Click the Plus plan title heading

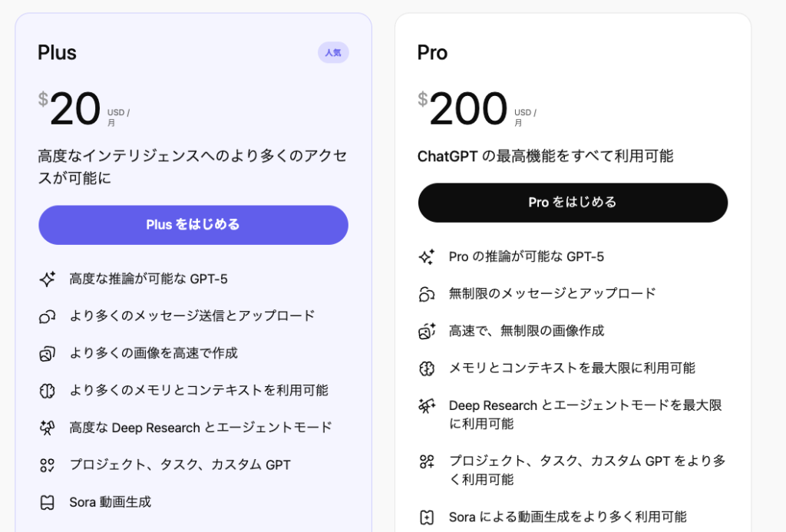pos(58,53)
